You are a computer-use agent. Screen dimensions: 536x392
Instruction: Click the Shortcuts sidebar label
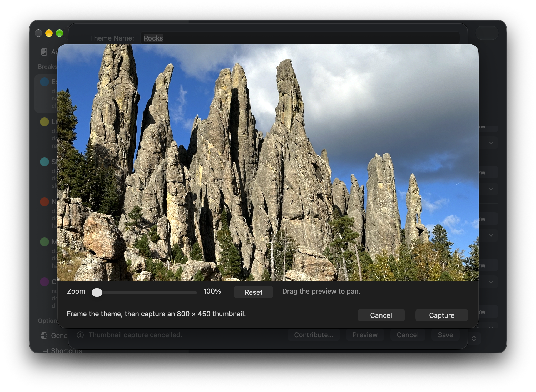point(66,350)
